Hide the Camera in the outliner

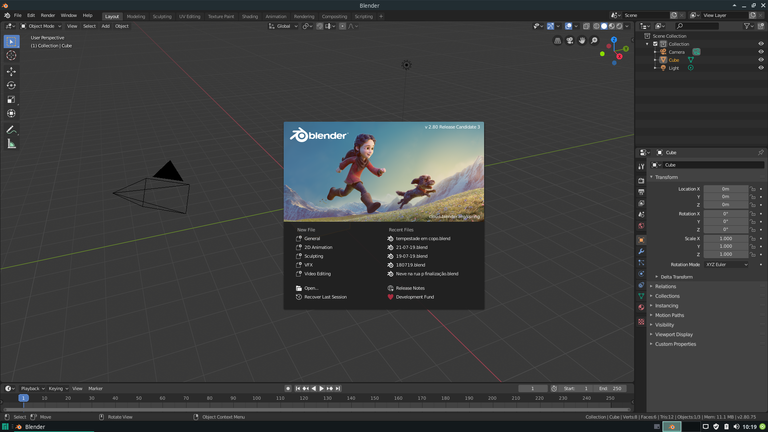click(761, 52)
